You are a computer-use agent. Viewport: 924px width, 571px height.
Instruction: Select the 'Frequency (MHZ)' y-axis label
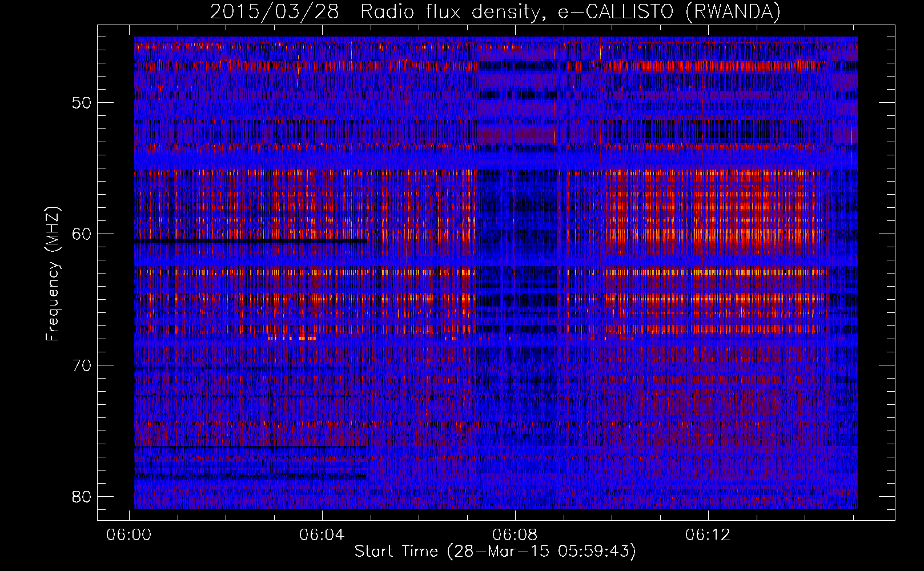coord(53,274)
